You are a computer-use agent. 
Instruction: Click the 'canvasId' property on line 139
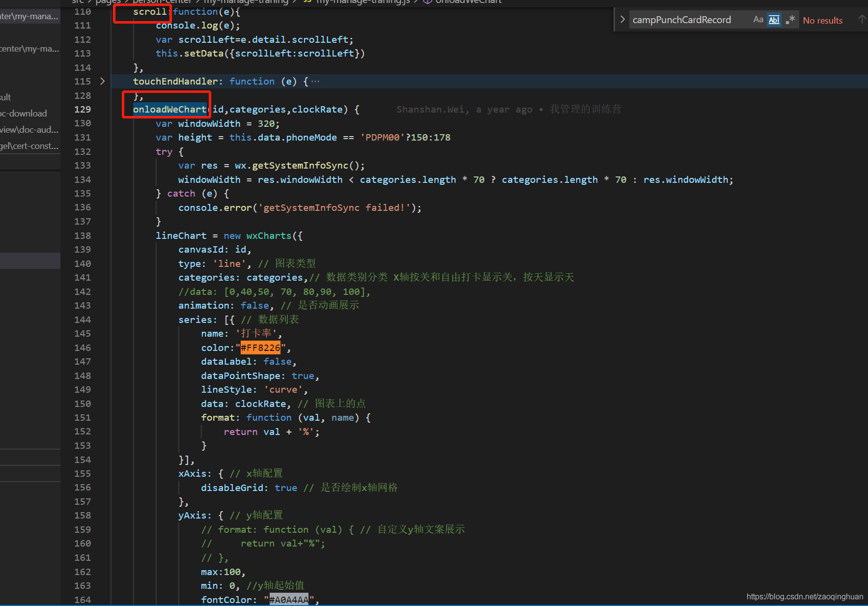200,249
